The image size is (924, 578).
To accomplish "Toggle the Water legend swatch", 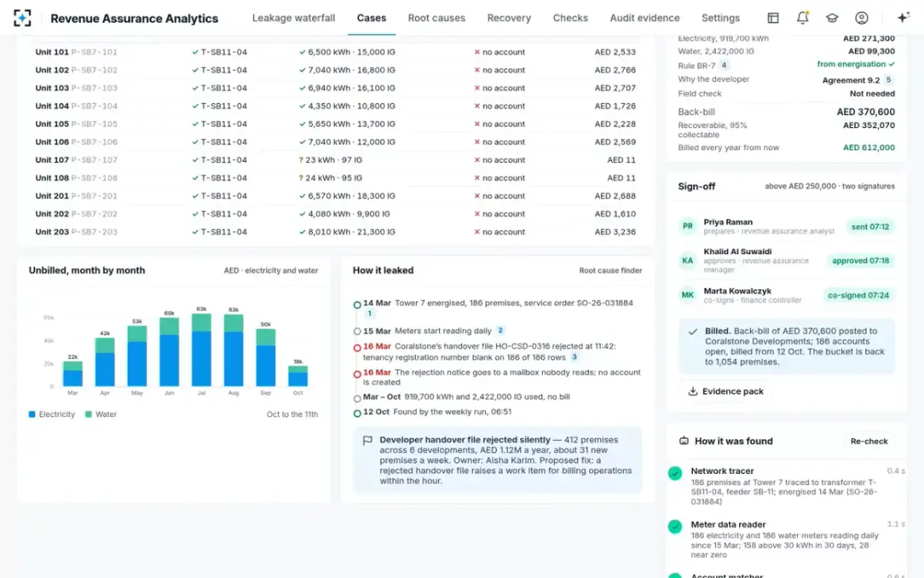I will pyautogui.click(x=89, y=415).
